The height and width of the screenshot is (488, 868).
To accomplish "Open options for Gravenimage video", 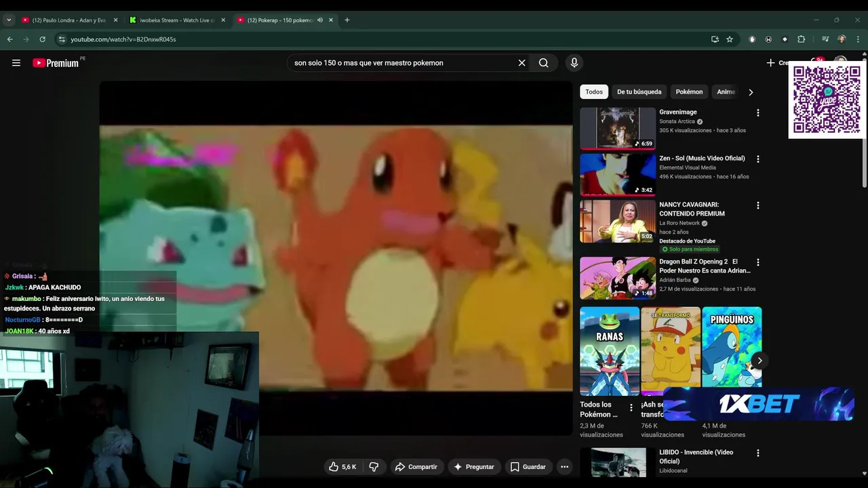I will pyautogui.click(x=758, y=113).
